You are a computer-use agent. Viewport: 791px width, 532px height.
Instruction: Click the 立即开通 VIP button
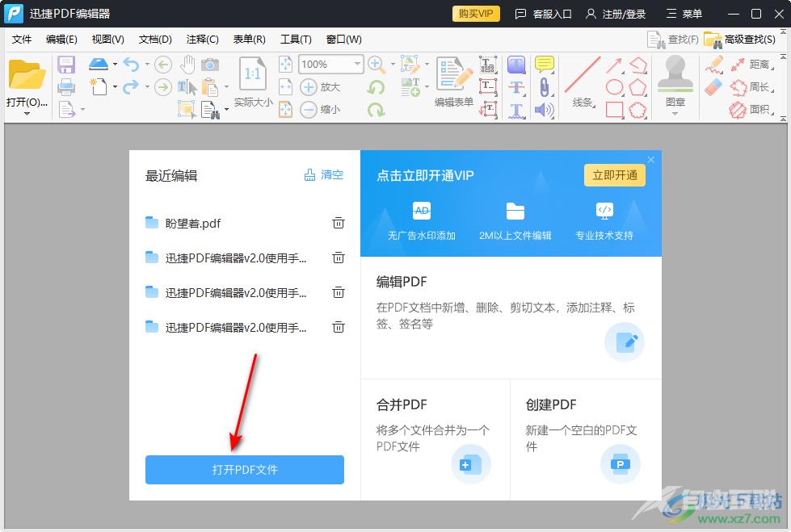614,175
